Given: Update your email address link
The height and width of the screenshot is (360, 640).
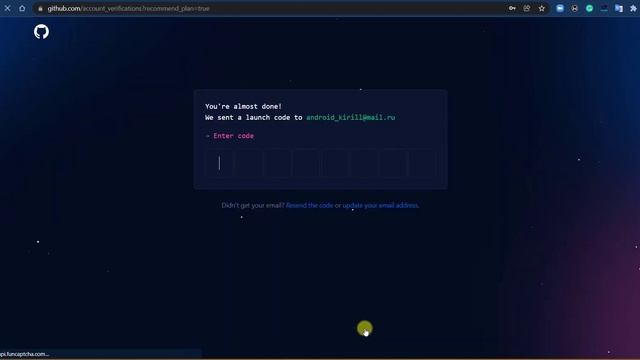Looking at the screenshot, I should 380,205.
